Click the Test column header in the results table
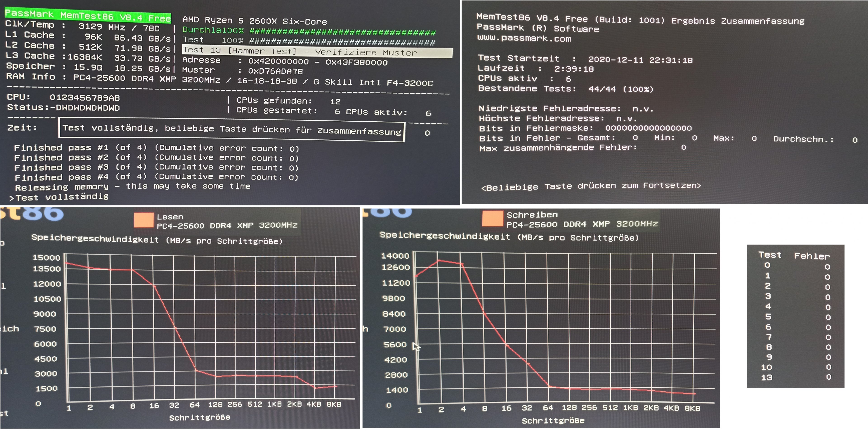The width and height of the screenshot is (868, 431). (x=770, y=255)
